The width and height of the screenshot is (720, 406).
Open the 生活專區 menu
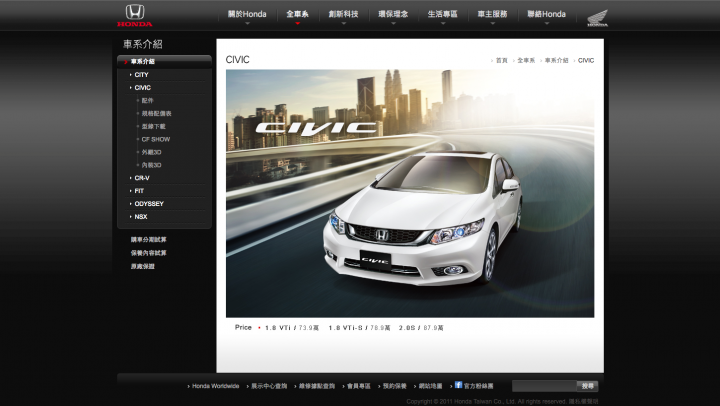coord(443,14)
